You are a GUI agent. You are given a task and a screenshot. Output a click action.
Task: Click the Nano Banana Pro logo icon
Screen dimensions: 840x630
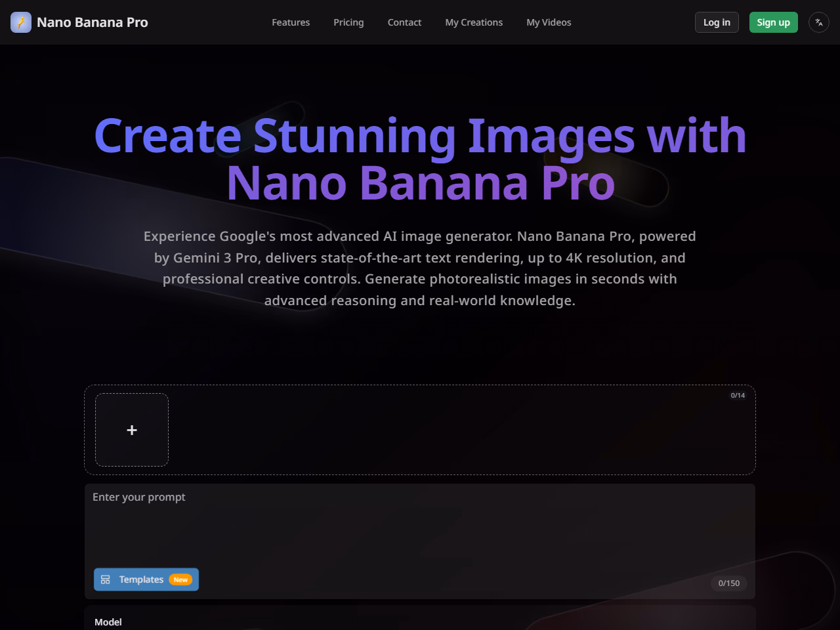click(x=21, y=22)
